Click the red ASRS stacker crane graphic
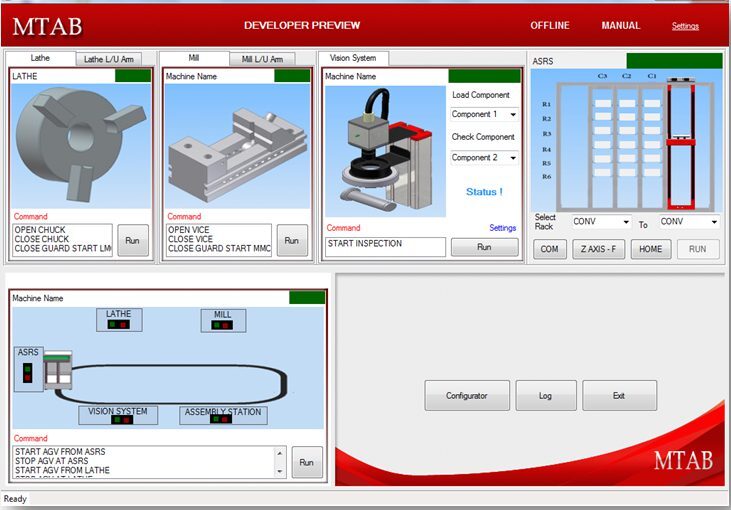This screenshot has height=510, width=731. 681,144
